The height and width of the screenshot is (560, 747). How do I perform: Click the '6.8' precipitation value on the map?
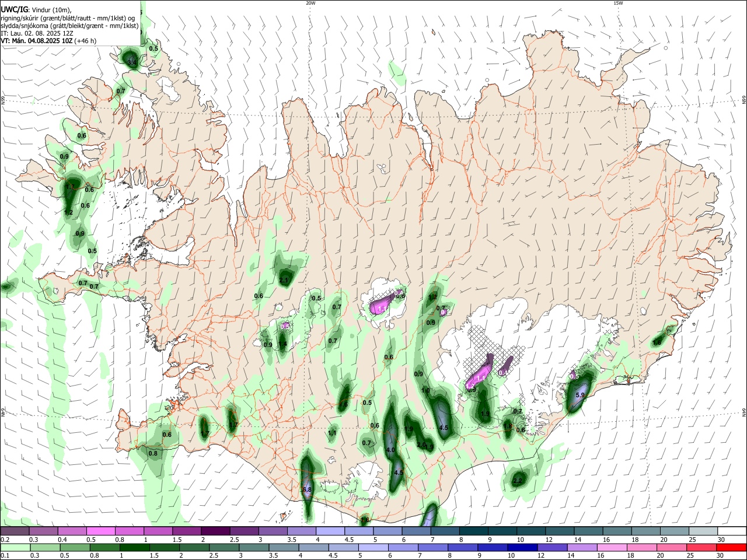[307, 489]
